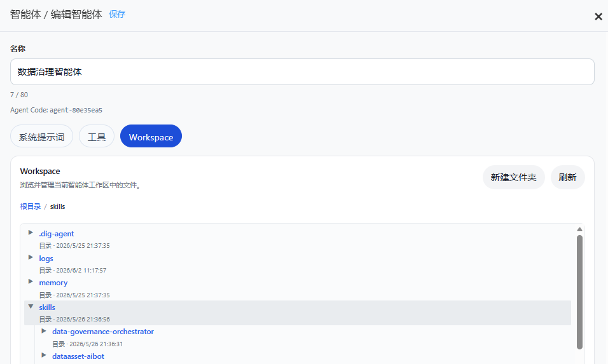Switch to the 工具 tab
The image size is (608, 364).
(x=97, y=137)
